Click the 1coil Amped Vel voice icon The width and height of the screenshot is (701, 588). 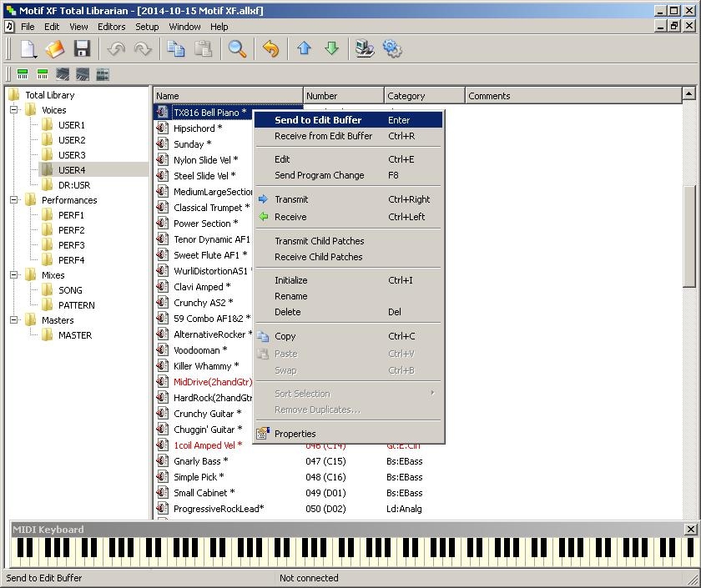pyautogui.click(x=162, y=445)
